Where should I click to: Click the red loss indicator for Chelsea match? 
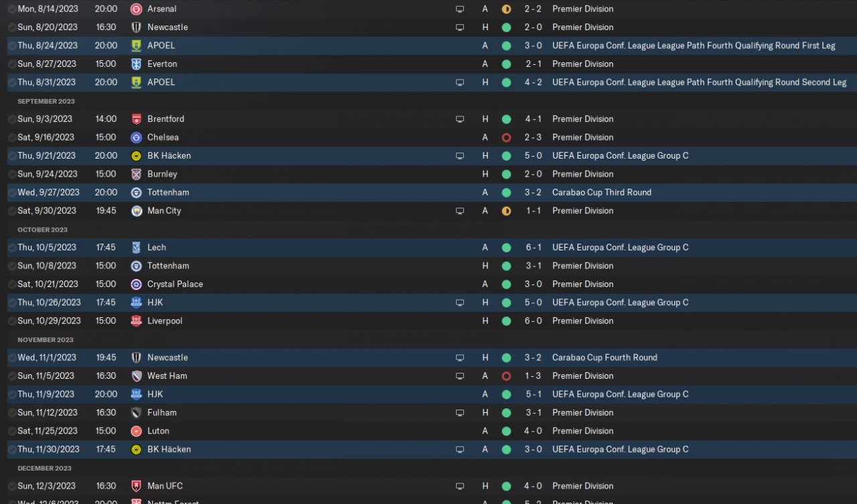[x=506, y=138]
